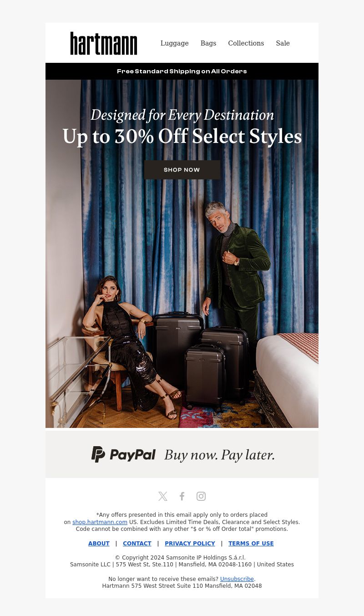This screenshot has width=364, height=616.
Task: Open the Instagram social icon
Action: (201, 496)
